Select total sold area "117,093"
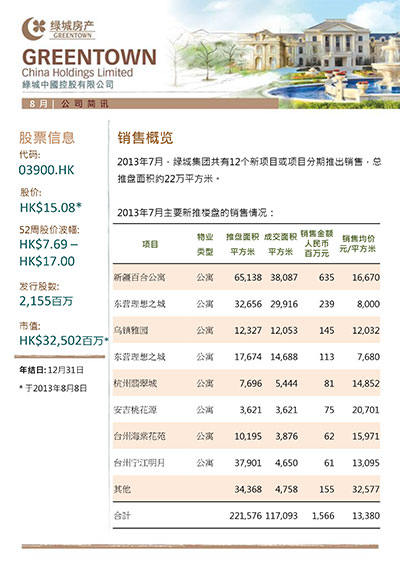Viewport: 400px width, 566px height. point(282,515)
